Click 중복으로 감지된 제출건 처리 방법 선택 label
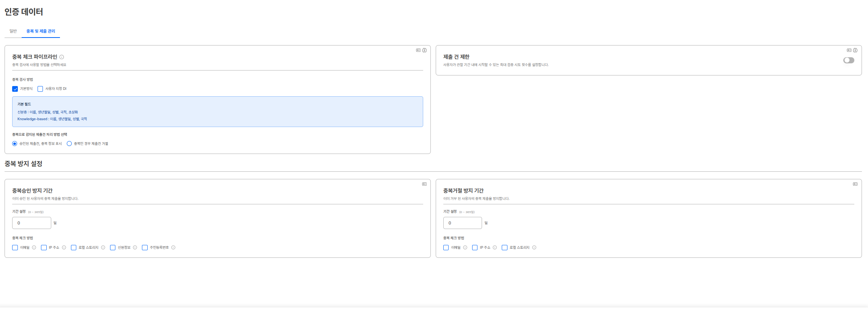This screenshot has height=309, width=868. coord(39,135)
